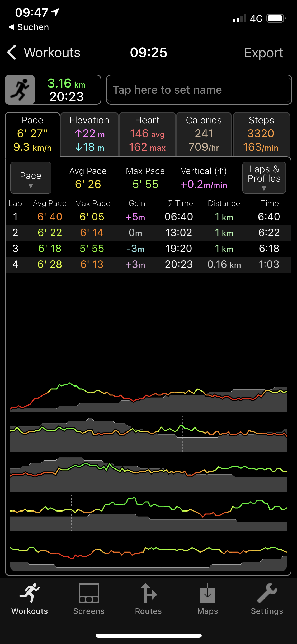Tap the running figure activity icon
This screenshot has width=297, height=644.
coord(20,90)
